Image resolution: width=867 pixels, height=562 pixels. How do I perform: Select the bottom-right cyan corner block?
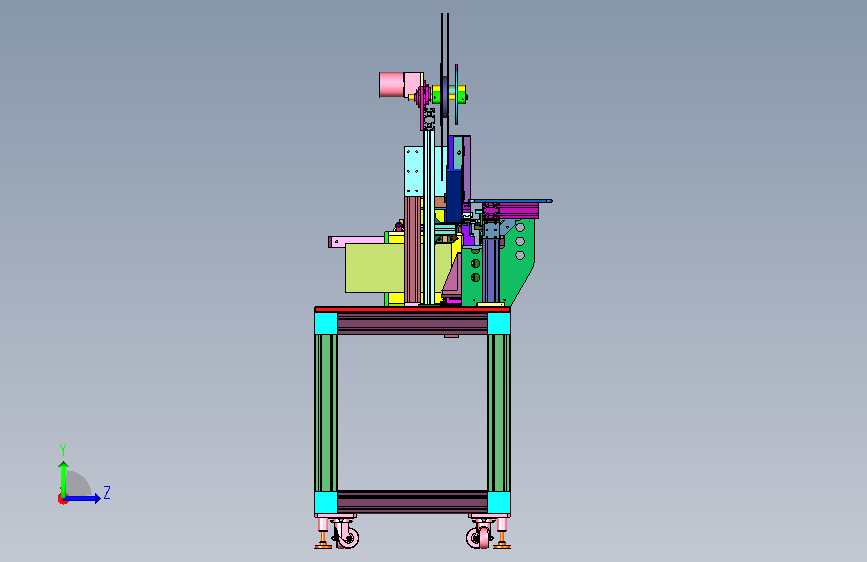[499, 503]
